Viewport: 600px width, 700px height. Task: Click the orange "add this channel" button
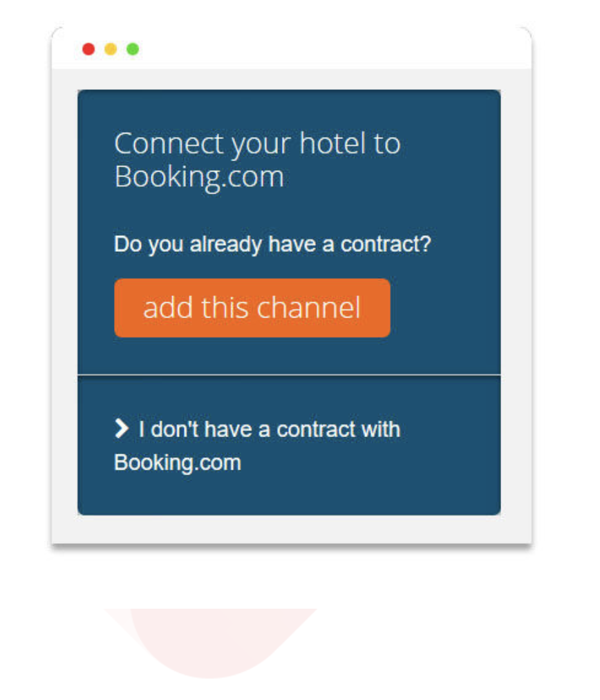point(252,308)
